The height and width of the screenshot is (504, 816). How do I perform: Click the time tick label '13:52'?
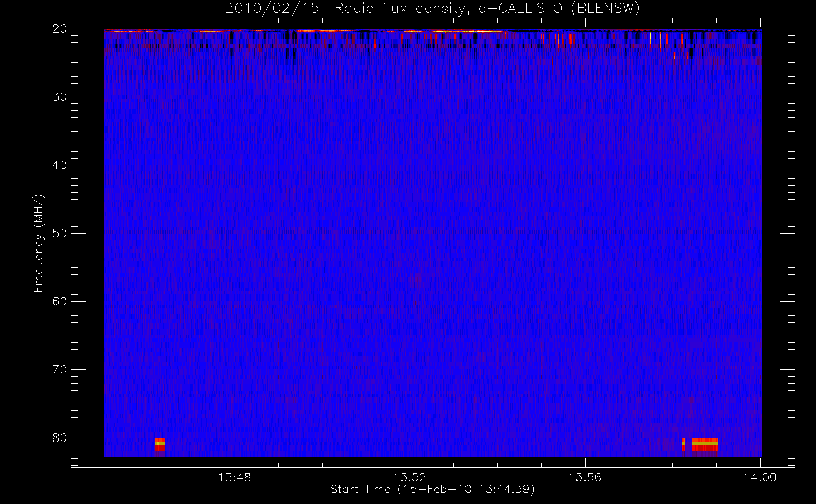[410, 477]
